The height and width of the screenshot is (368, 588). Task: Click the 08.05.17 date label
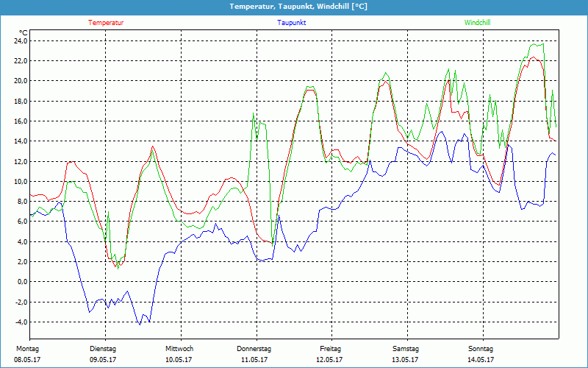pyautogui.click(x=27, y=360)
